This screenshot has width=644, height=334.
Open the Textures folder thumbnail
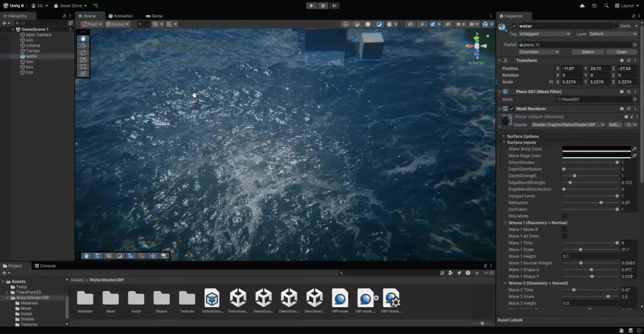[187, 299]
